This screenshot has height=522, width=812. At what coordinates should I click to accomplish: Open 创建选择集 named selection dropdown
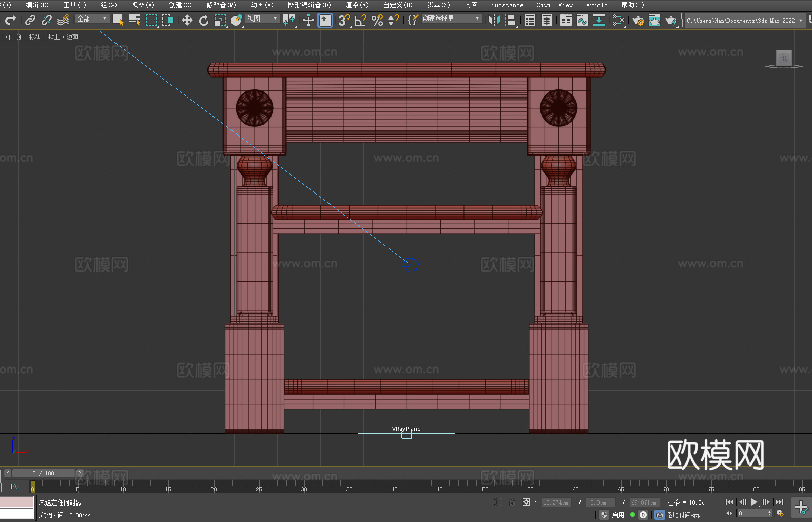(452, 18)
